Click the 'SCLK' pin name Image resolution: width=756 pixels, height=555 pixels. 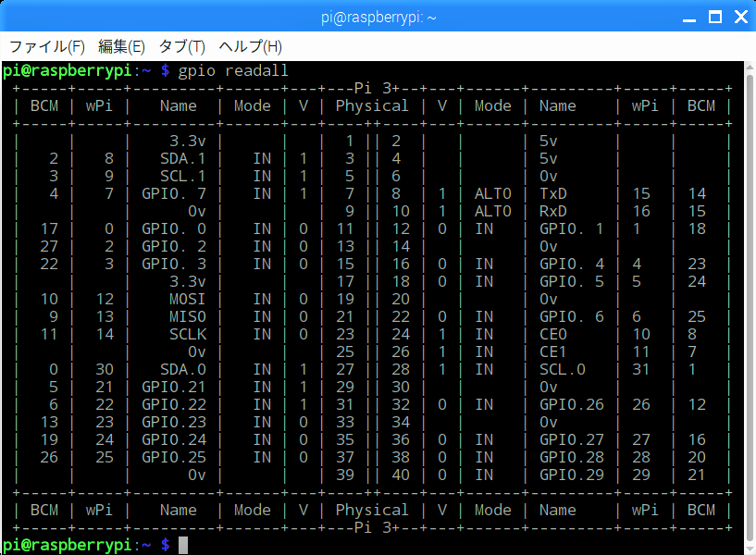tap(188, 334)
